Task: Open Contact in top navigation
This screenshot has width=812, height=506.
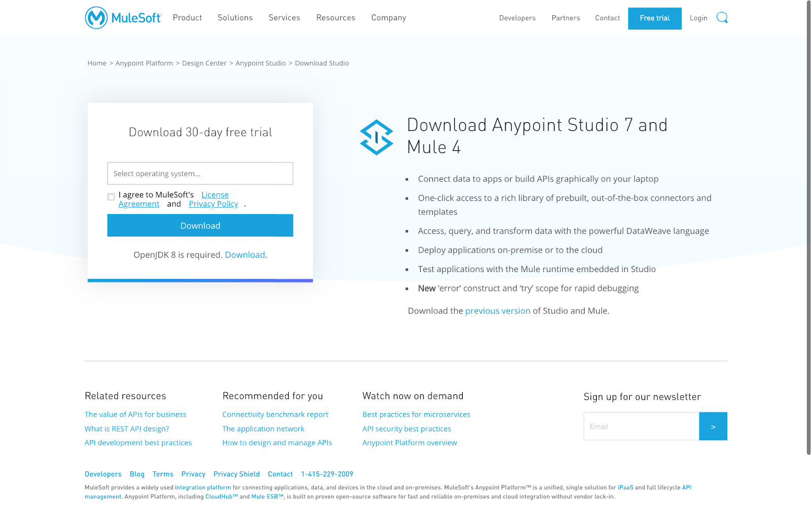Action: coord(607,18)
